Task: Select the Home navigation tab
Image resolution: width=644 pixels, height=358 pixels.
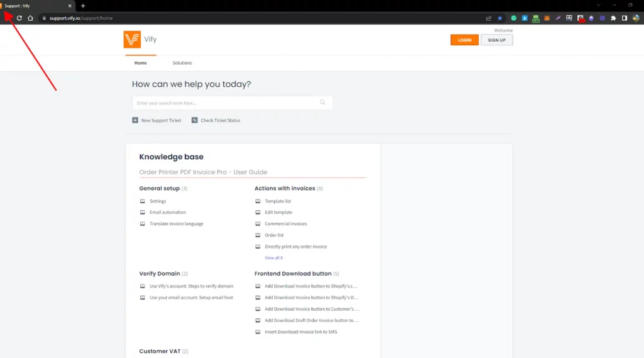Action: coord(140,63)
